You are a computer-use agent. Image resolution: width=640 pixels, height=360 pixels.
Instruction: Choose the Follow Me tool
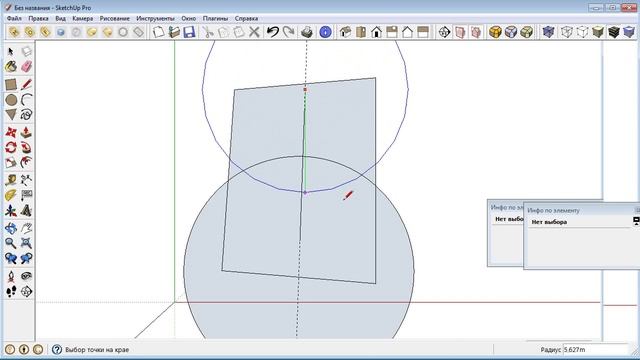coord(27,147)
